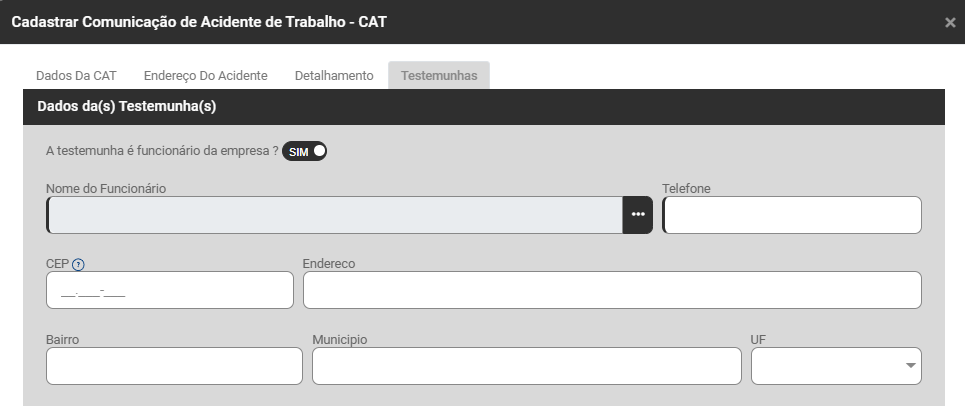Screen dimensions: 965x406
Task: Close the CAT registration dialog
Action: coord(949,22)
